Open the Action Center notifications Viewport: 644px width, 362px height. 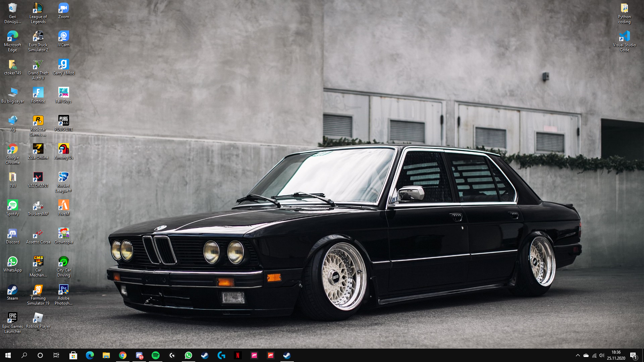633,355
